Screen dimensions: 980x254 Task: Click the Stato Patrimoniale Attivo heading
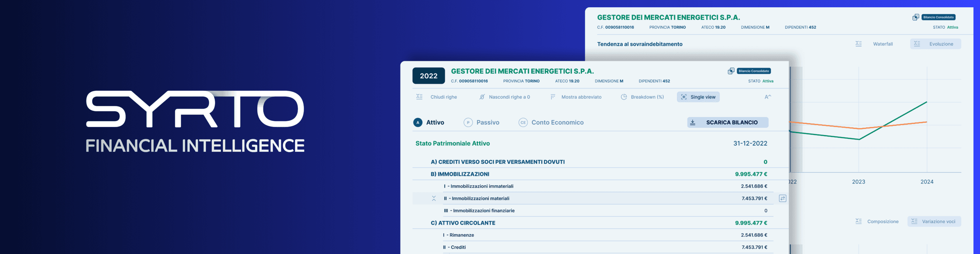point(452,143)
